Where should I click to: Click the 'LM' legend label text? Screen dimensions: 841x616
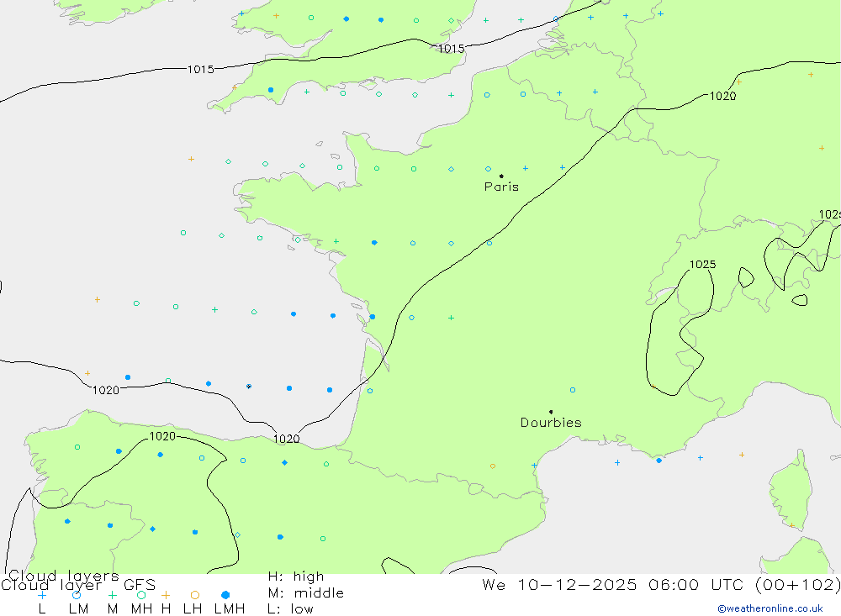[79, 609]
